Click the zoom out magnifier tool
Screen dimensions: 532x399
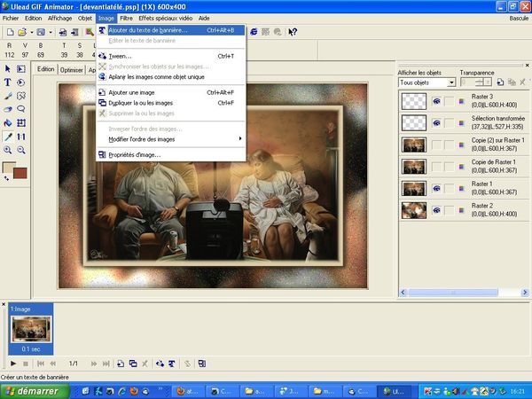click(x=21, y=150)
